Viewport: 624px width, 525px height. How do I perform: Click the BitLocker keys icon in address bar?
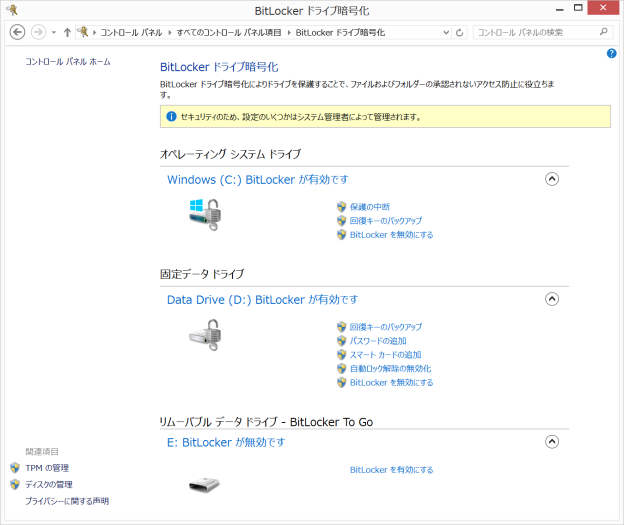point(83,32)
